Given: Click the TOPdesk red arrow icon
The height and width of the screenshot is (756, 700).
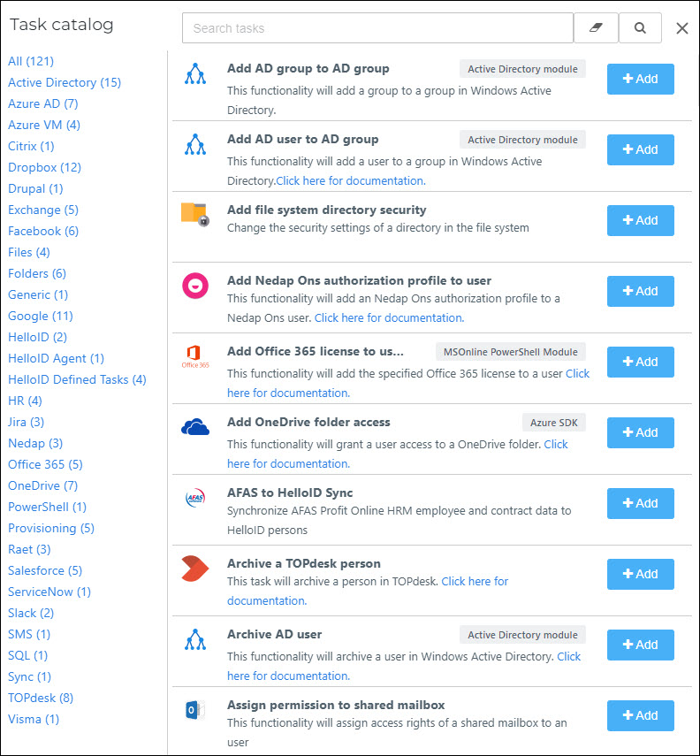Looking at the screenshot, I should tap(194, 569).
